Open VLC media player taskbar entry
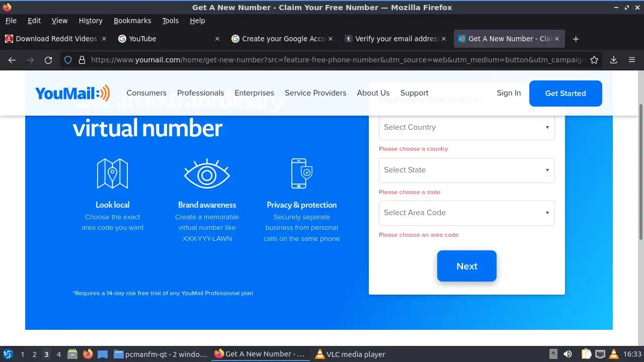This screenshot has width=644, height=362. coord(350,354)
